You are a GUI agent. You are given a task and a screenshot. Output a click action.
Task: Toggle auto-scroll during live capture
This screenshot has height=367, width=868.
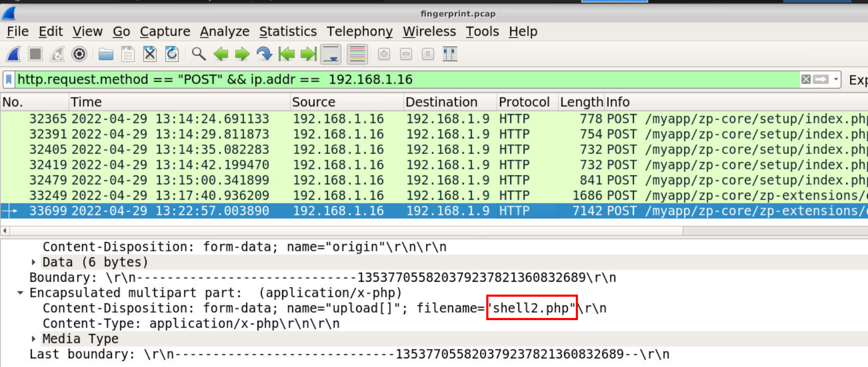tap(331, 54)
